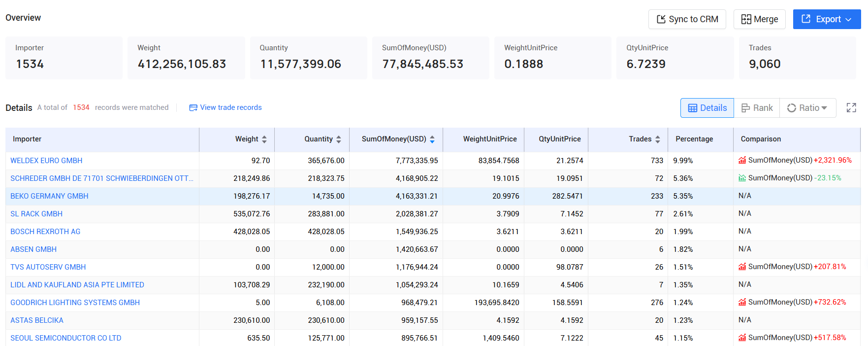Click the Sync to CRM button

tap(687, 19)
